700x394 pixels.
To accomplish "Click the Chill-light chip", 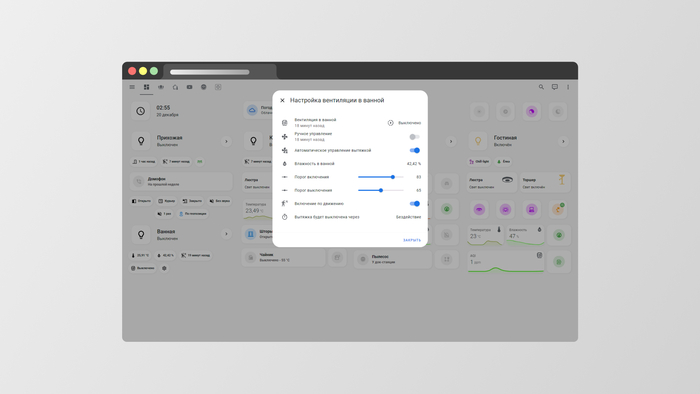I will [479, 162].
